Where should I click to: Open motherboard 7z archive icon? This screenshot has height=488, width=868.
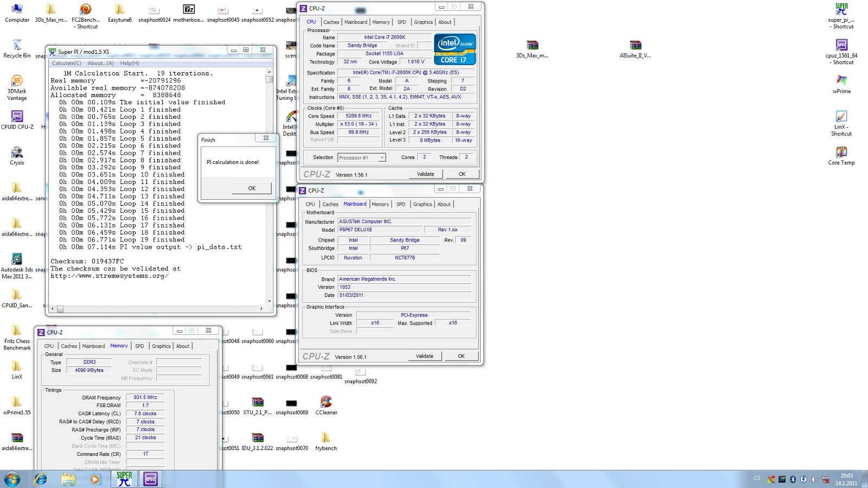tap(188, 13)
